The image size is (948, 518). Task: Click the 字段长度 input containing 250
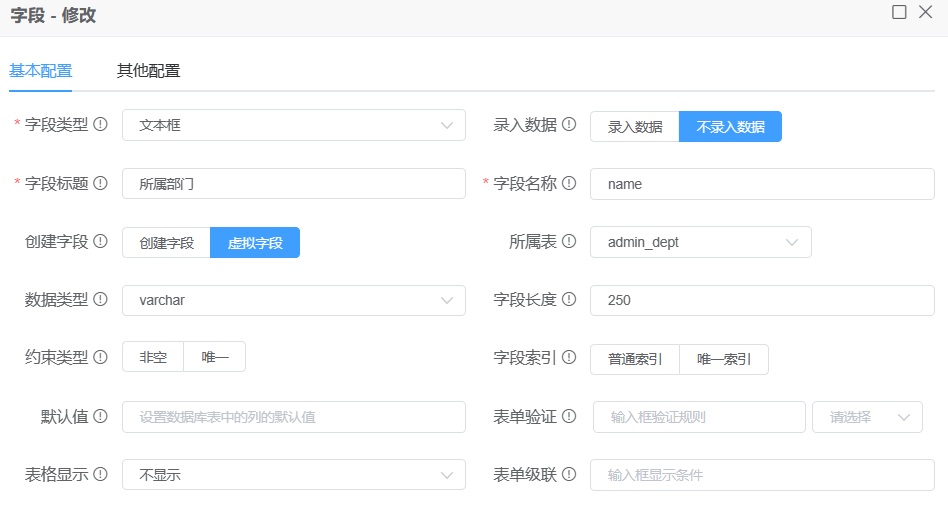click(762, 301)
